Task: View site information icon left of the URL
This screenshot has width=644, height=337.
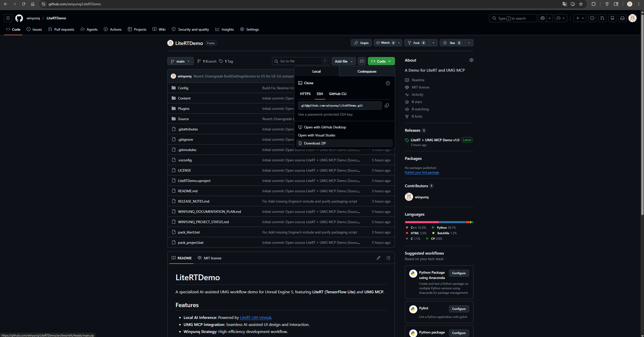Action: pos(44,4)
